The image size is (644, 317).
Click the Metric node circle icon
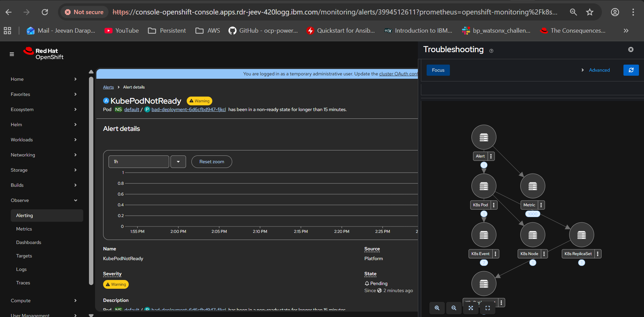[532, 186]
